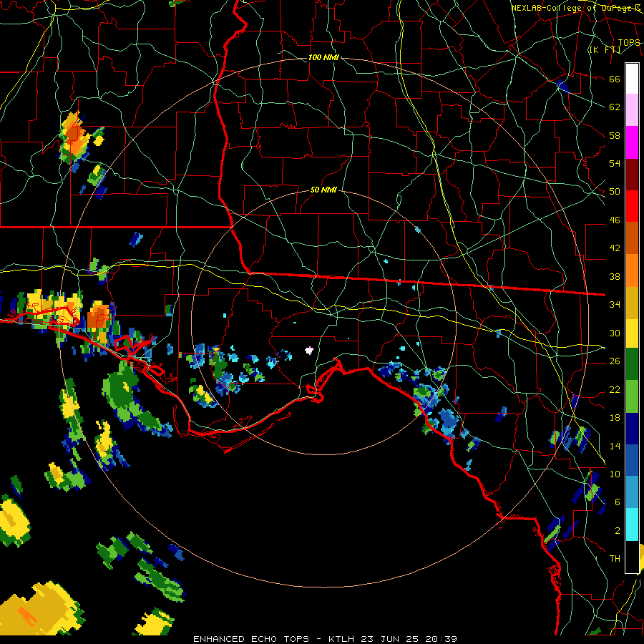The width and height of the screenshot is (644, 644).
Task: Click the legend value 34
Action: tap(615, 305)
